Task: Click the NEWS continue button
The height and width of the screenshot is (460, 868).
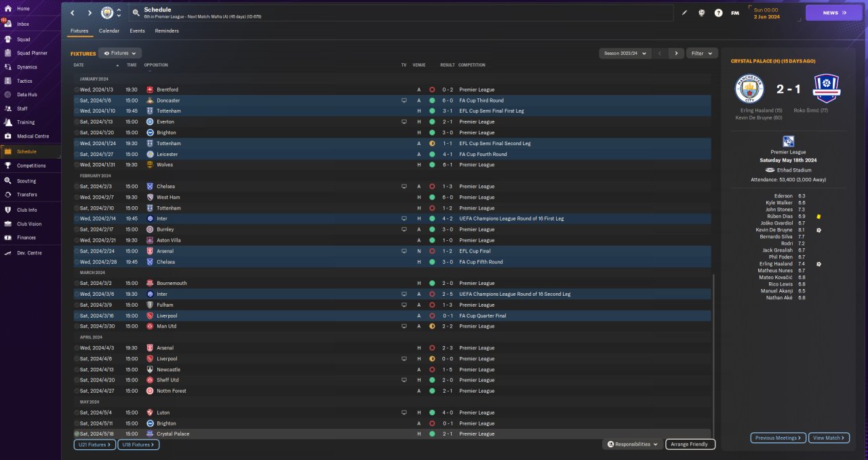Action: coord(834,13)
